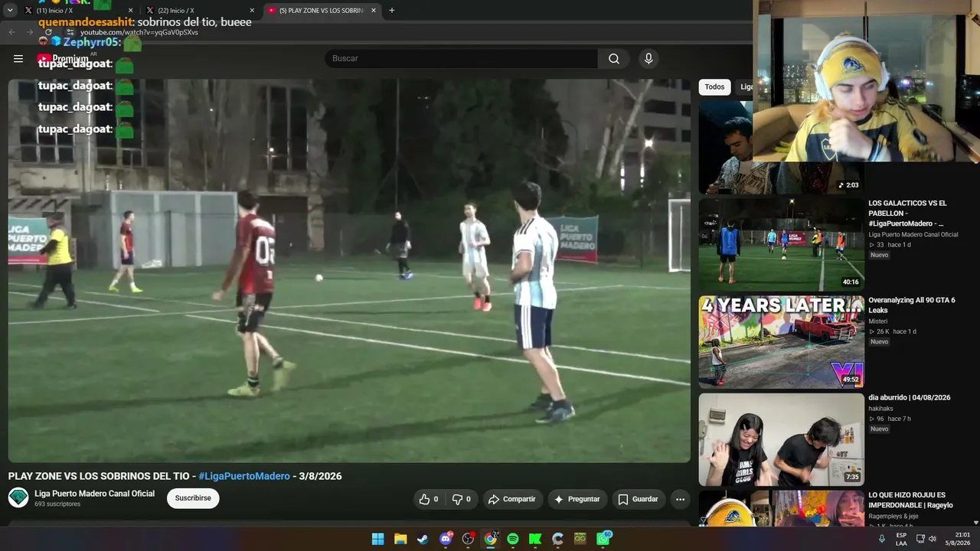Select the PLAY ZONE VS LOS SOBRINOS tab
Viewport: 980px width, 551px height.
tap(322, 11)
